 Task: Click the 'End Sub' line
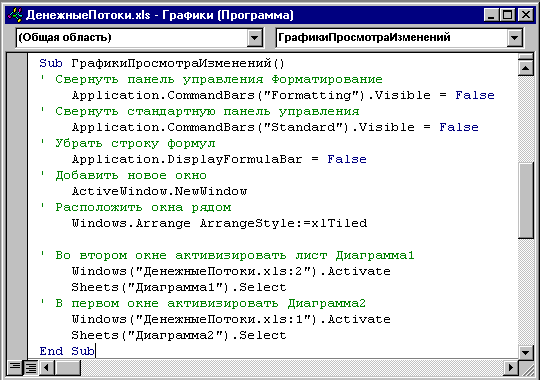click(67, 351)
